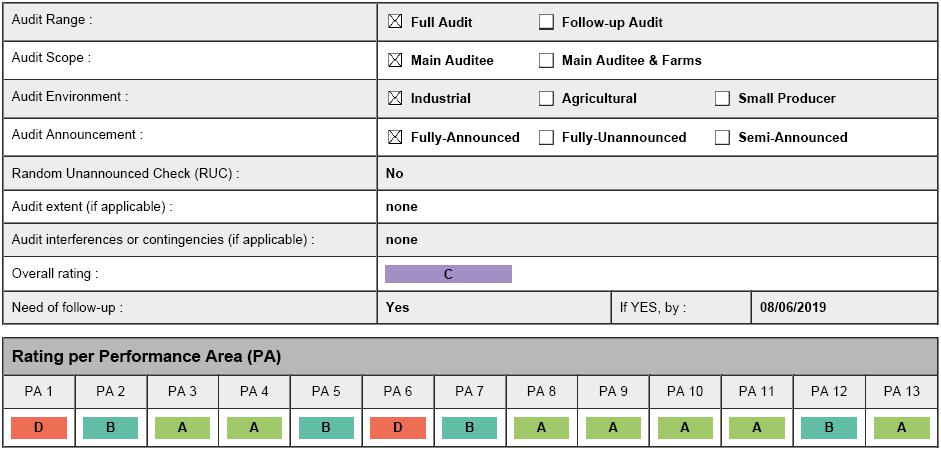Viewport: 941px width, 452px height.
Task: Click the follow-up date 08/06/2019 field
Action: point(793,308)
